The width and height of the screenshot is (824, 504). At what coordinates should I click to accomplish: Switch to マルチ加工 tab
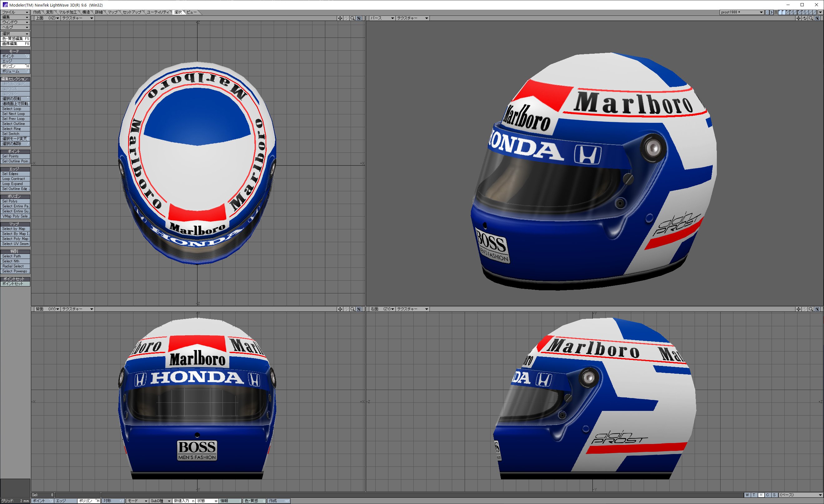click(x=68, y=12)
